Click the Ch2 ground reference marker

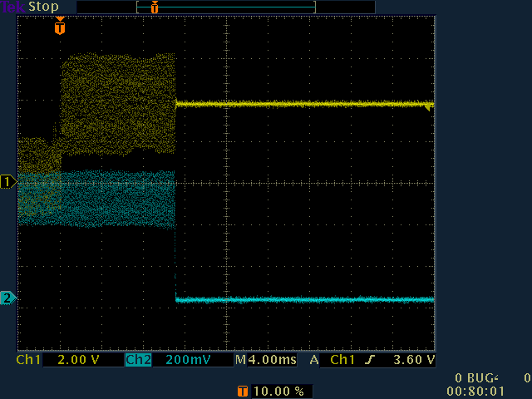7,298
